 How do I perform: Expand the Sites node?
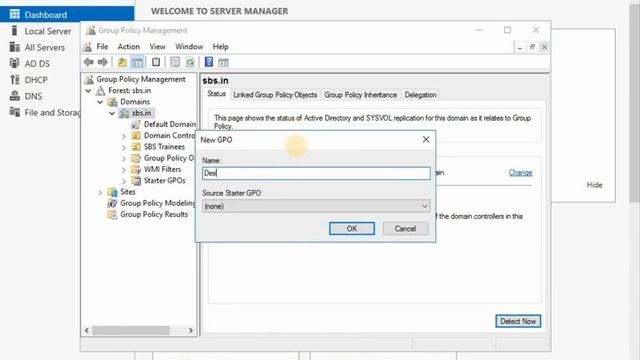pos(100,192)
